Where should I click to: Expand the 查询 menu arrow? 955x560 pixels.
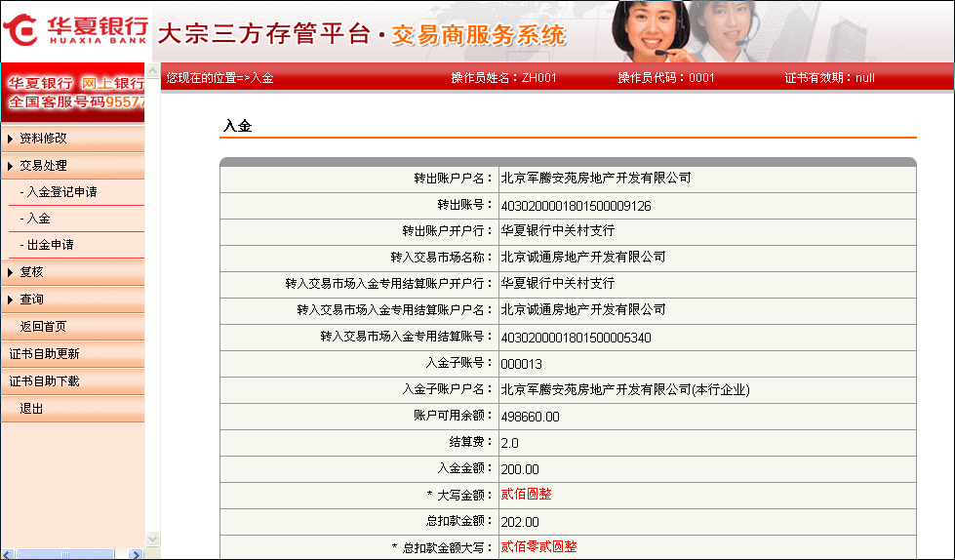point(10,300)
